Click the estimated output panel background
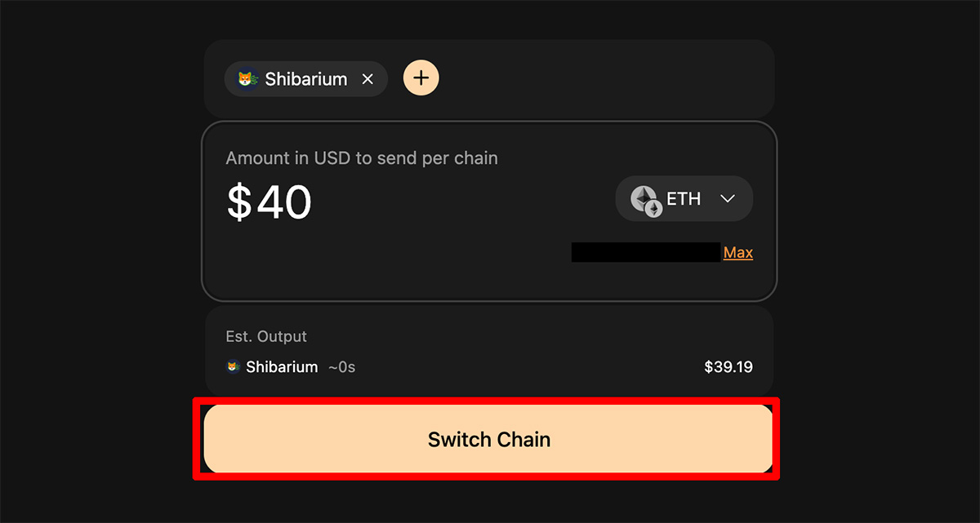The image size is (980, 523). (x=488, y=351)
